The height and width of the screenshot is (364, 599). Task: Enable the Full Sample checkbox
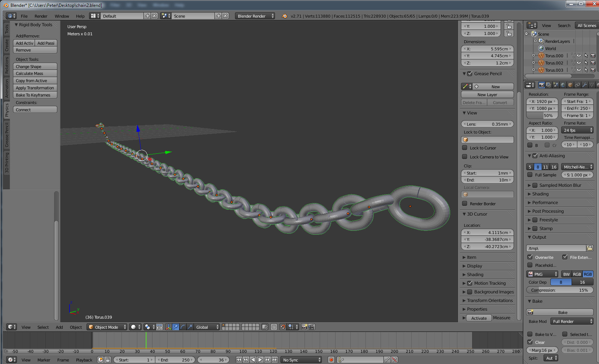[530, 175]
